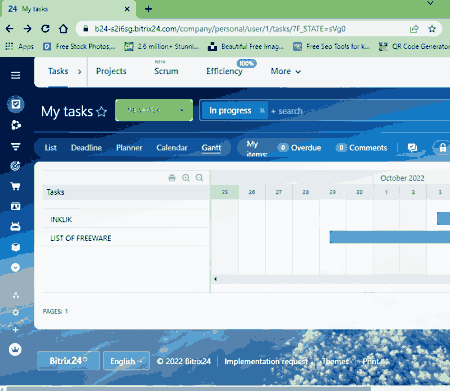Click the funnel icon in left sidebar
450x391 pixels.
pos(15,146)
